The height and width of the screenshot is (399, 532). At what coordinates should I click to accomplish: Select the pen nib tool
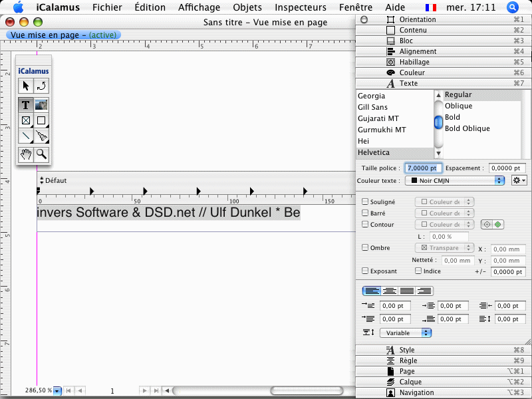[41, 136]
